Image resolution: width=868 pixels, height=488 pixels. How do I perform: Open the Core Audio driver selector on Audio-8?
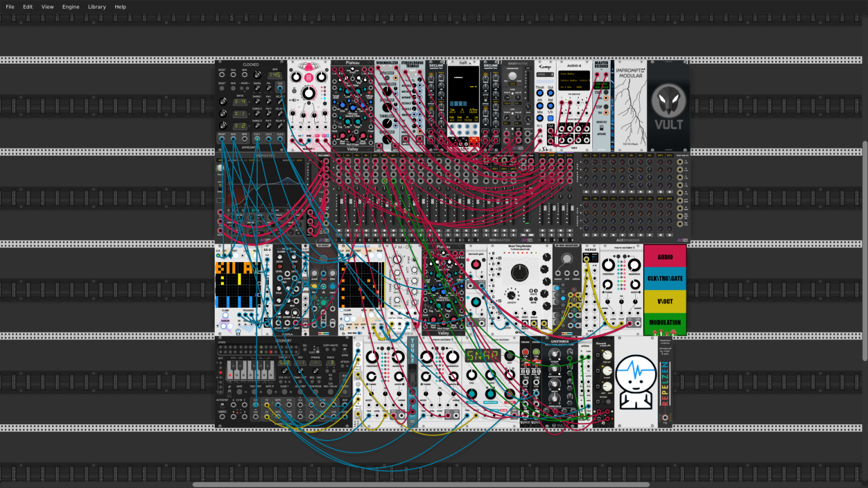(574, 73)
